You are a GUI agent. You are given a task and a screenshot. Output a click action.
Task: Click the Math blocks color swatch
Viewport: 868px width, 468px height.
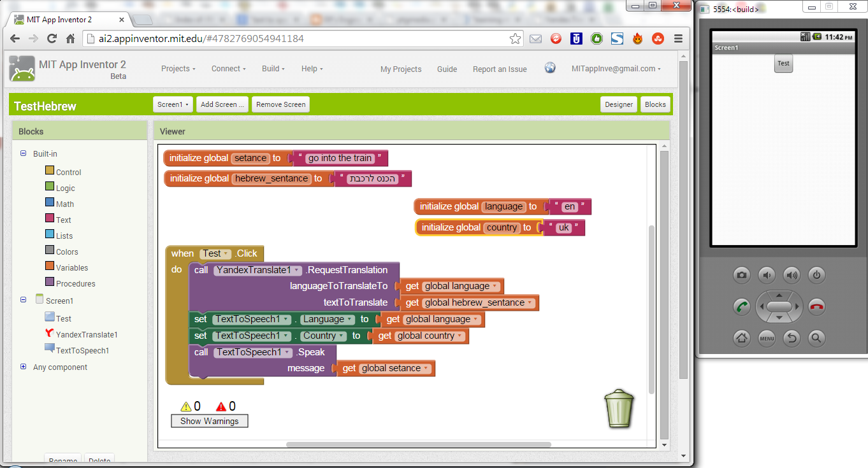coord(49,202)
